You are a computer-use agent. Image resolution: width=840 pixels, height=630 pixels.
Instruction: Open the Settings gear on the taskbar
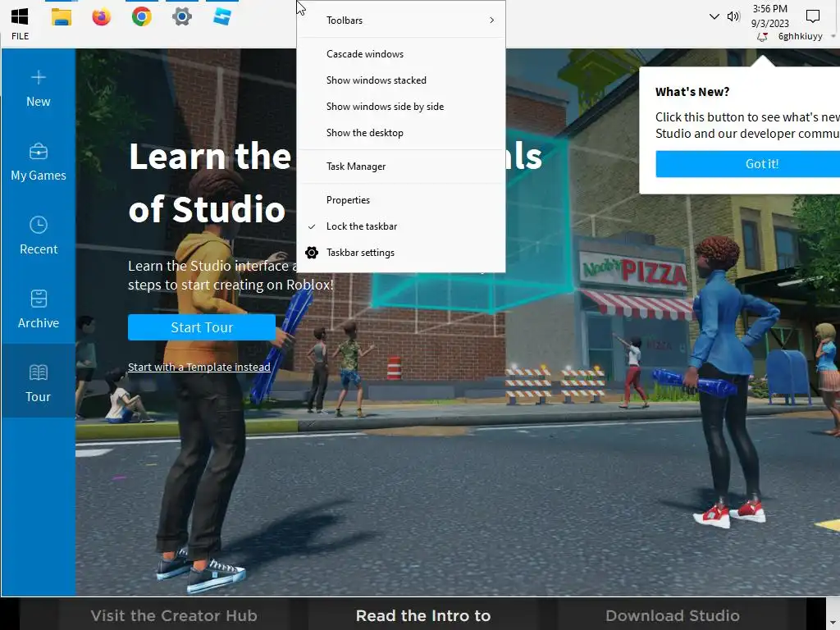(181, 16)
